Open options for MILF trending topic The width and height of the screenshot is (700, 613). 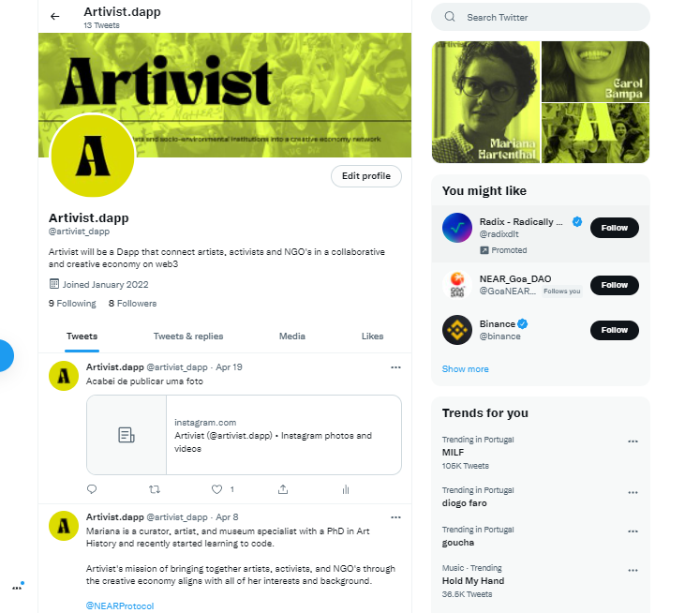click(x=633, y=441)
